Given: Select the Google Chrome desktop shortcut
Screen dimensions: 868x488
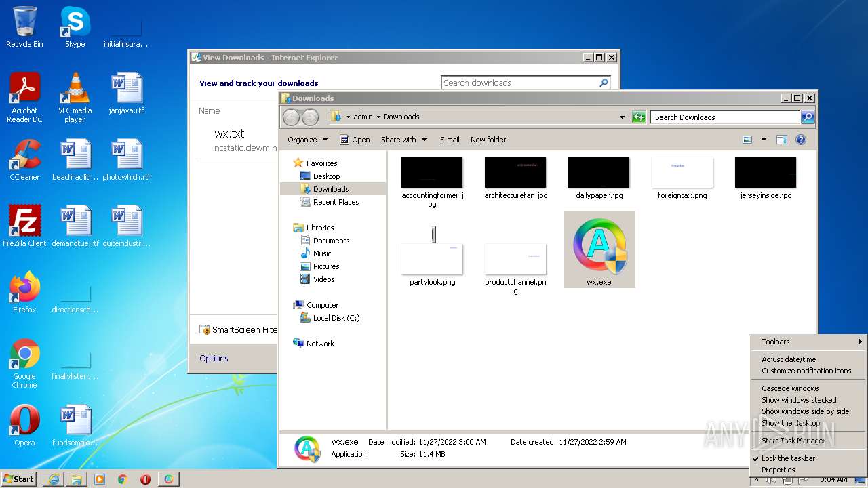Looking at the screenshot, I should (24, 363).
